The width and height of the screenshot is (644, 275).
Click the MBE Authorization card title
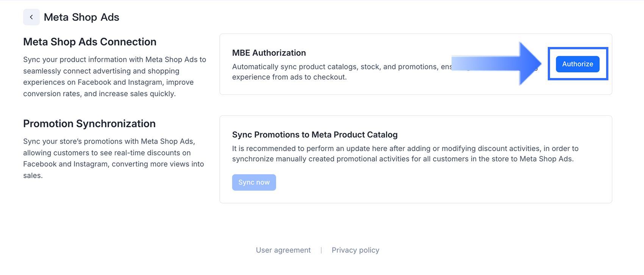click(269, 53)
